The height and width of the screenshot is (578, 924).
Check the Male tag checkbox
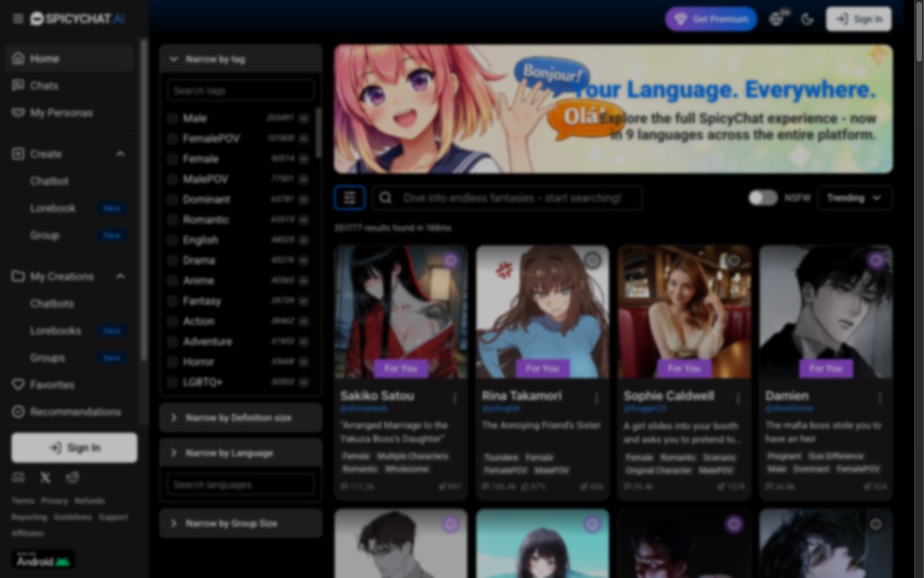click(x=172, y=118)
